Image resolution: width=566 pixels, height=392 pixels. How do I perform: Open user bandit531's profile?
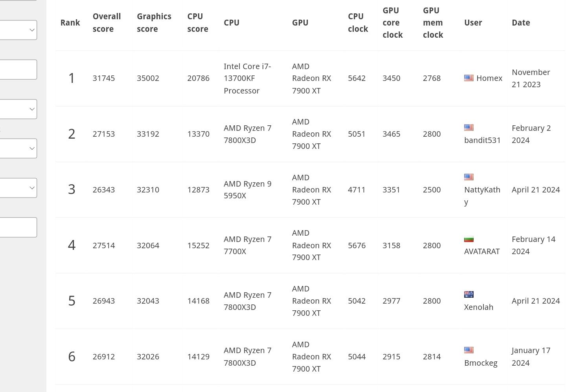click(482, 140)
